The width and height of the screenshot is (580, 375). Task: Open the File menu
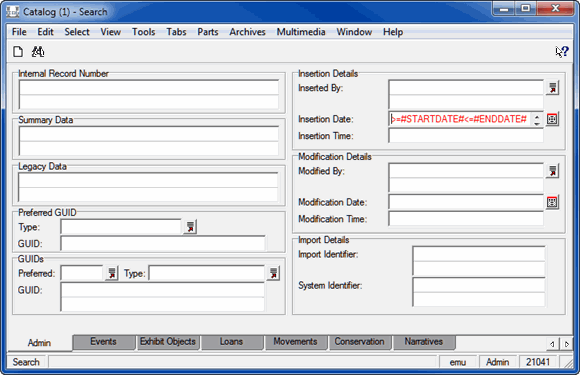click(x=19, y=32)
